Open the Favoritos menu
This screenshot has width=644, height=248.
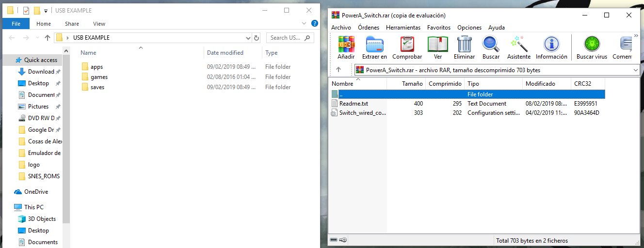[x=439, y=28]
